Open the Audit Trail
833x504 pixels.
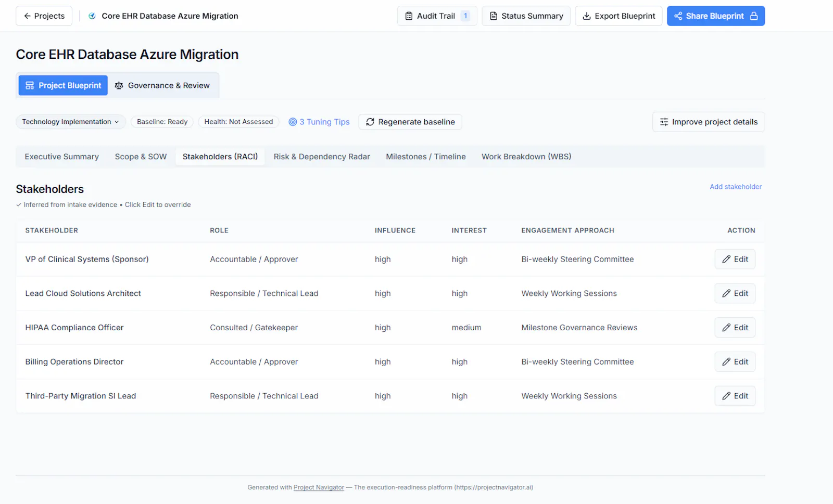(x=437, y=16)
